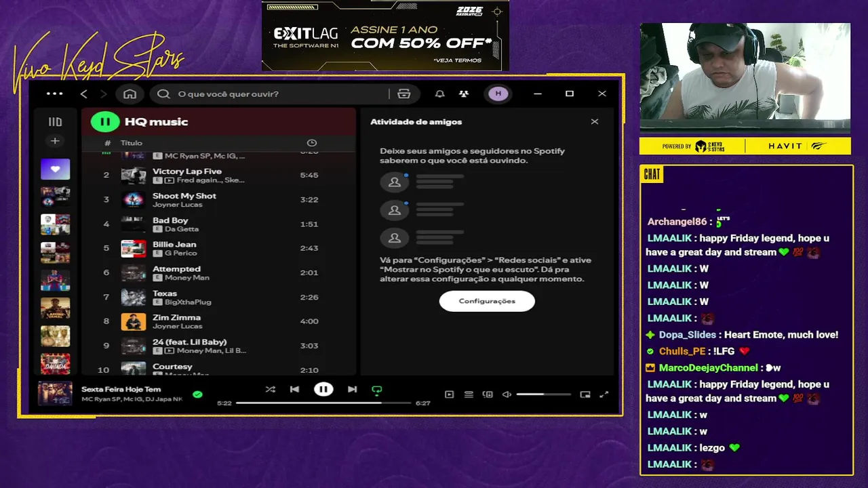
Task: Open the profile avatar H
Action: click(x=498, y=94)
